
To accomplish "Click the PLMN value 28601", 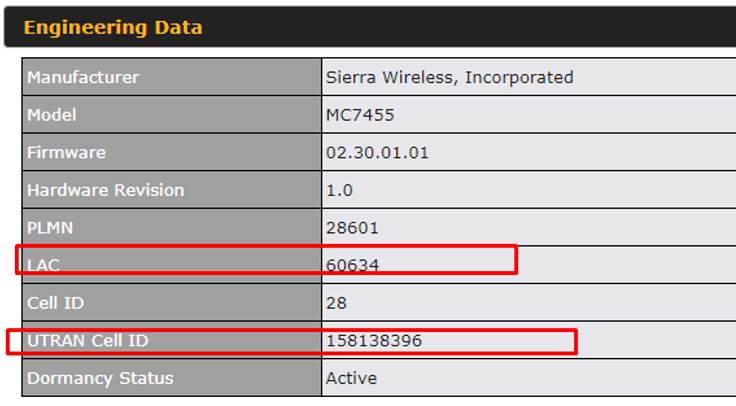I will [x=352, y=228].
